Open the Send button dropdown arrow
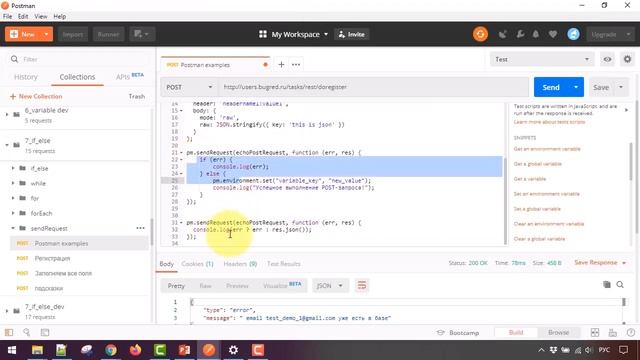The width and height of the screenshot is (640, 360). 576,87
